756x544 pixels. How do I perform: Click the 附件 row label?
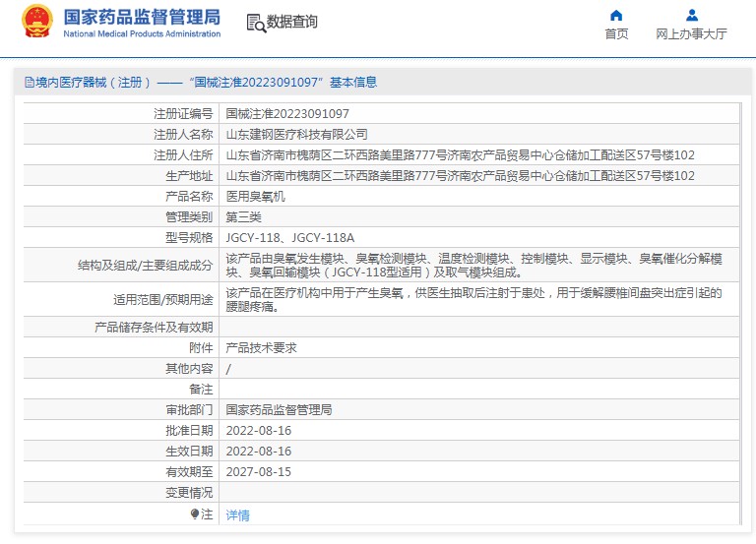coord(201,348)
